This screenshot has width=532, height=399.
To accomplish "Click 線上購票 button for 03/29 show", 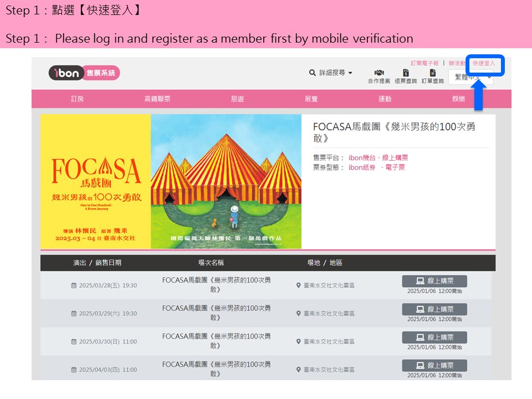I will pos(434,309).
